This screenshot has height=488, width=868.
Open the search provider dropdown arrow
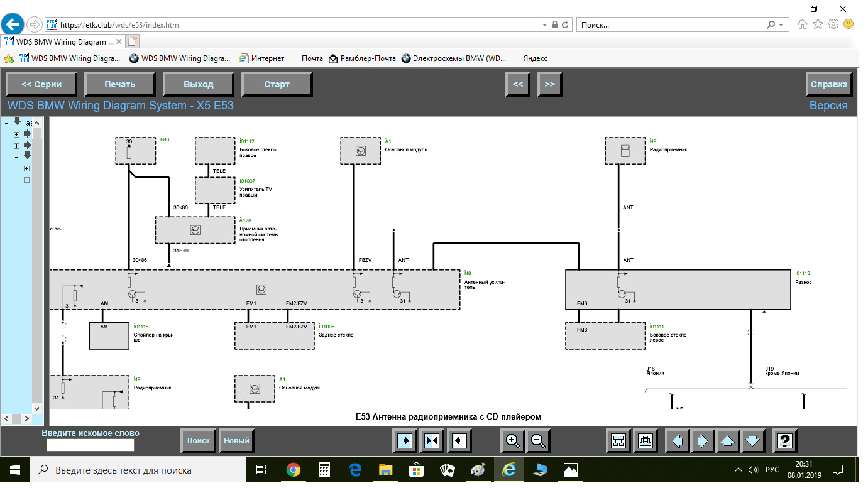pyautogui.click(x=781, y=25)
